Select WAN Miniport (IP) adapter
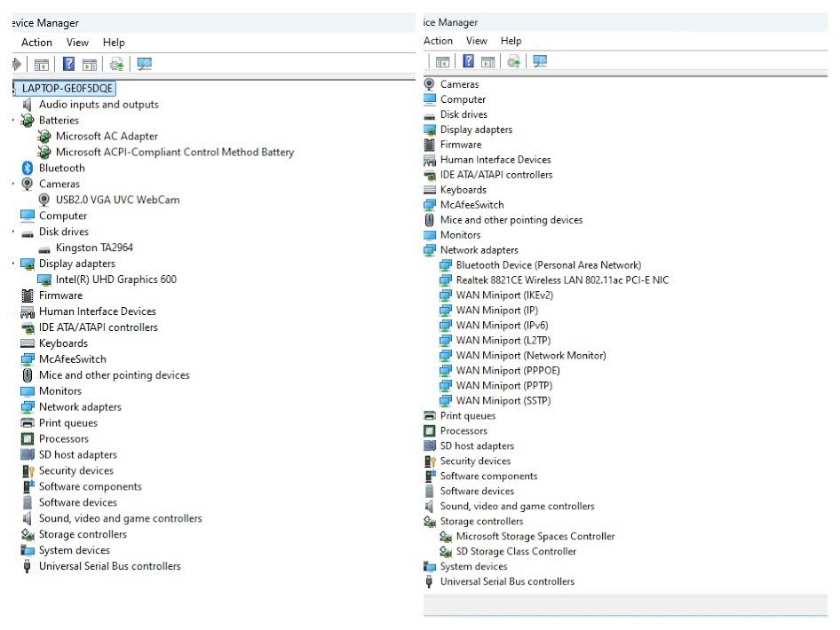 (497, 310)
